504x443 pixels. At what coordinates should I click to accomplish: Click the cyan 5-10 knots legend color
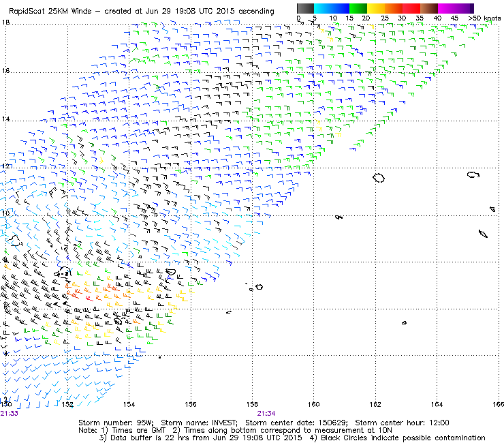pyautogui.click(x=323, y=8)
